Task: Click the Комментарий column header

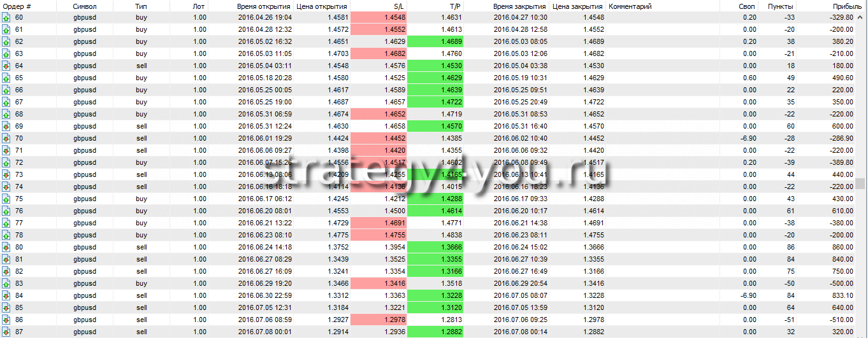Action: pyautogui.click(x=630, y=6)
